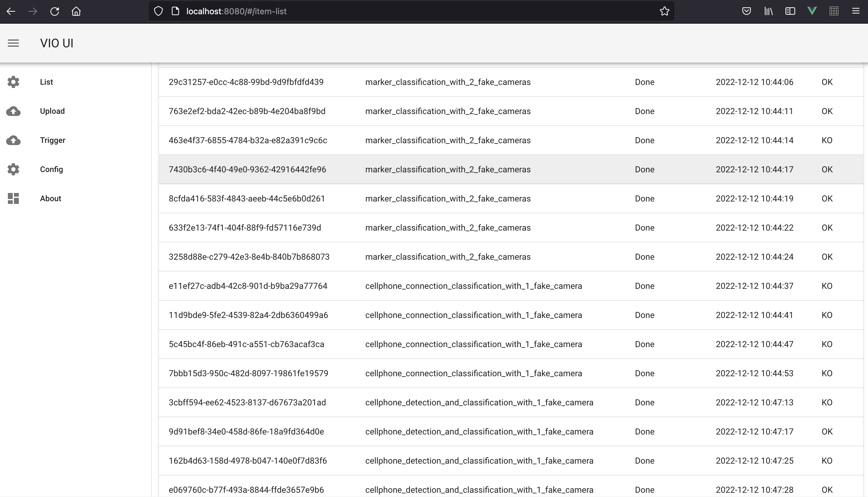Select item 29c31257-e0cc-4c88-99bd-9d9fbfdfd439
868x497 pixels.
point(510,82)
